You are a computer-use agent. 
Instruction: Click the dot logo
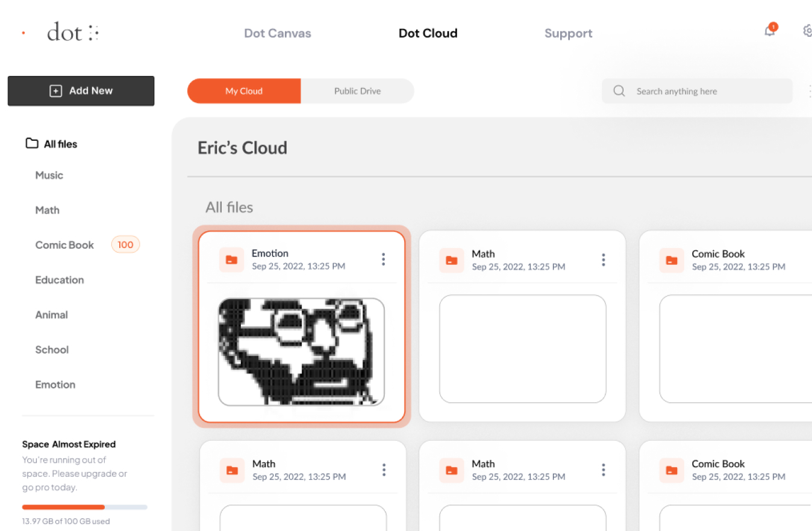pos(73,33)
